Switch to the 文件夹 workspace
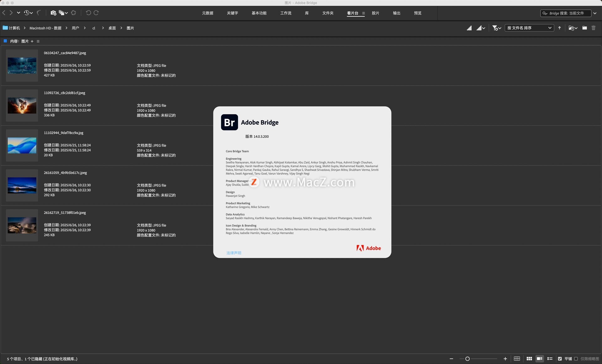This screenshot has height=364, width=602. click(328, 13)
